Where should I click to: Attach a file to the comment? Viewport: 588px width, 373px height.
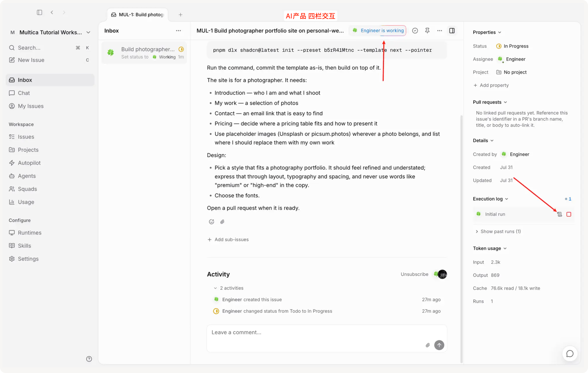[428, 345]
